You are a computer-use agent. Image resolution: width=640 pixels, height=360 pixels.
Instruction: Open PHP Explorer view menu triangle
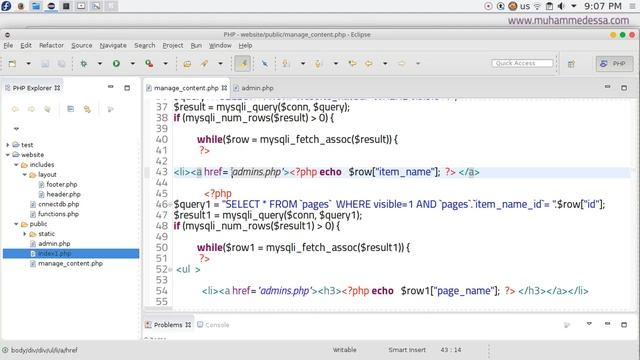coord(16,129)
